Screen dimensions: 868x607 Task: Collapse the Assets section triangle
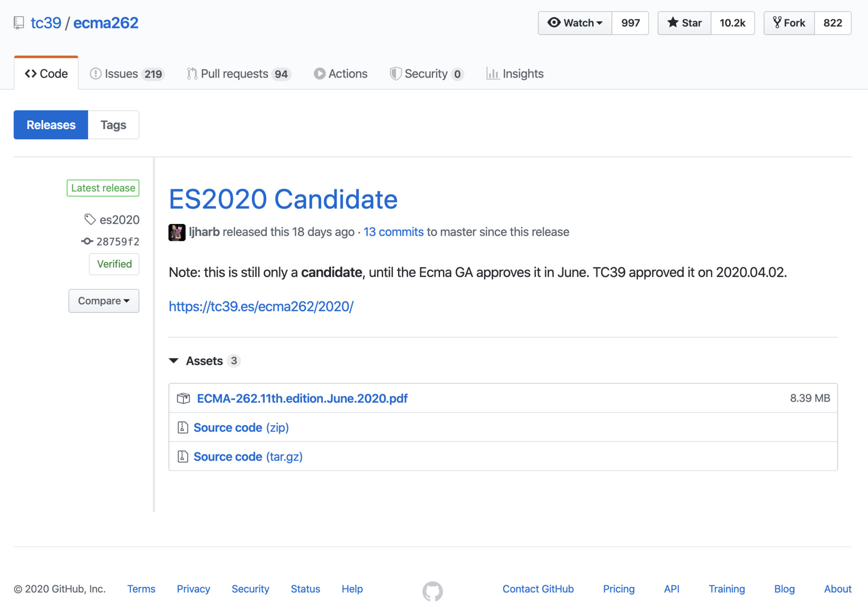point(174,361)
